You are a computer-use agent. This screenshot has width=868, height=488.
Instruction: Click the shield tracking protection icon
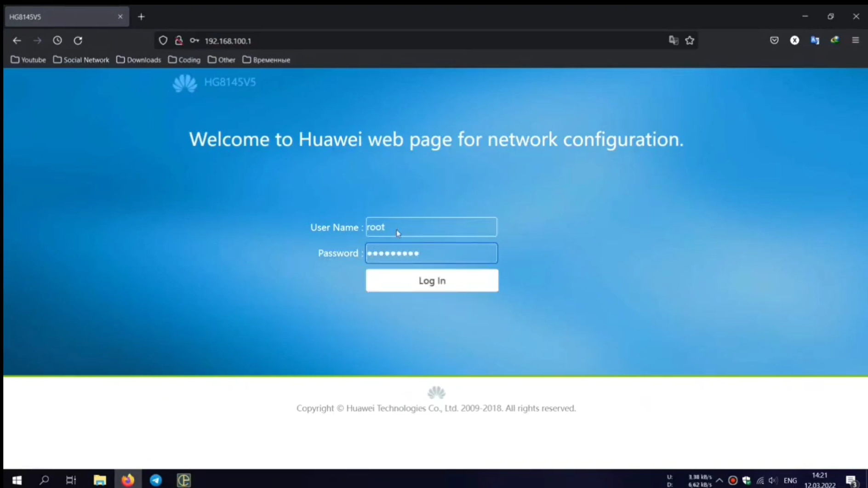point(163,40)
